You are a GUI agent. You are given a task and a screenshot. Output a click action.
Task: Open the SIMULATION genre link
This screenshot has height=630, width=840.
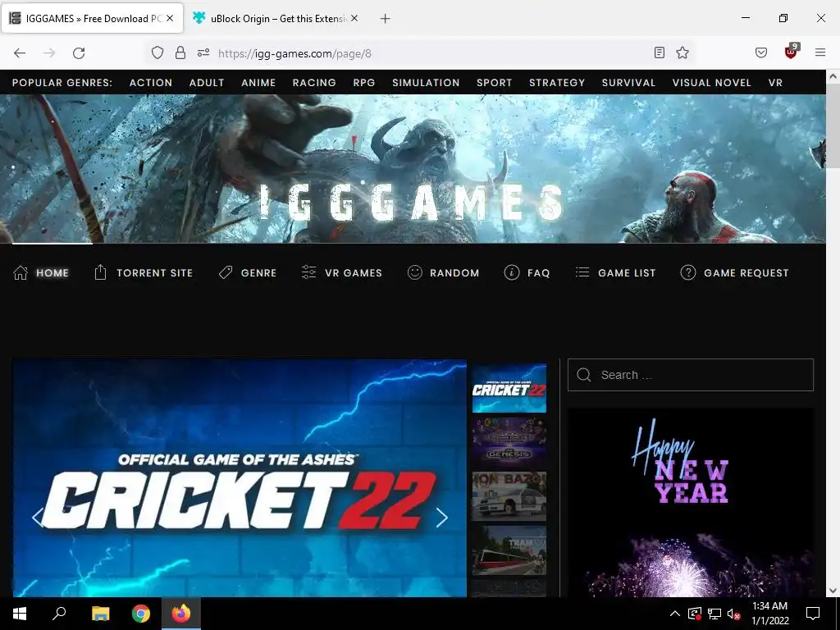[x=426, y=83]
